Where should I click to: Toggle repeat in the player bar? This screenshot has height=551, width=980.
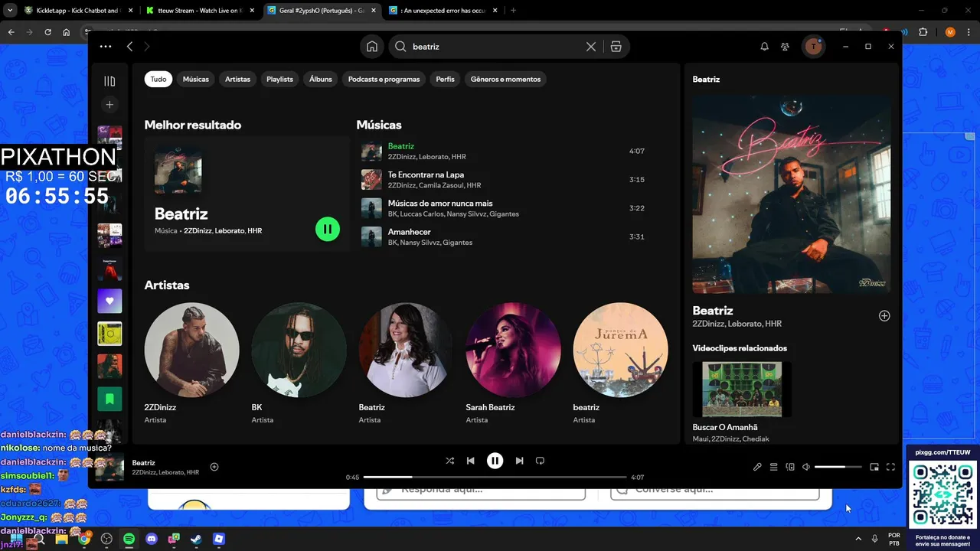(x=540, y=461)
